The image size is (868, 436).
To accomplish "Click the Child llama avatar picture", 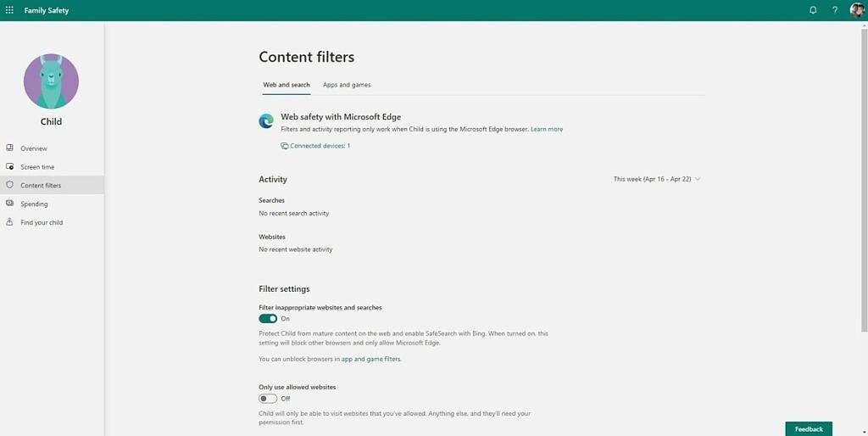I will tap(51, 81).
